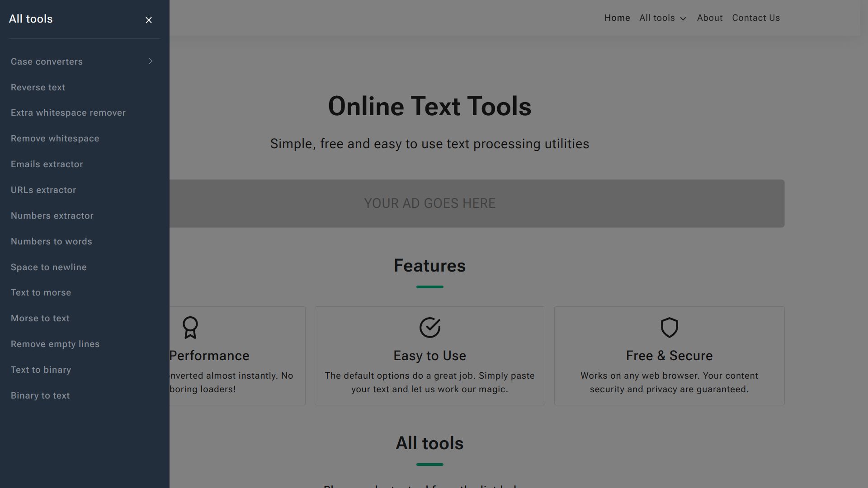Select URLs extractor in sidebar

tap(43, 190)
